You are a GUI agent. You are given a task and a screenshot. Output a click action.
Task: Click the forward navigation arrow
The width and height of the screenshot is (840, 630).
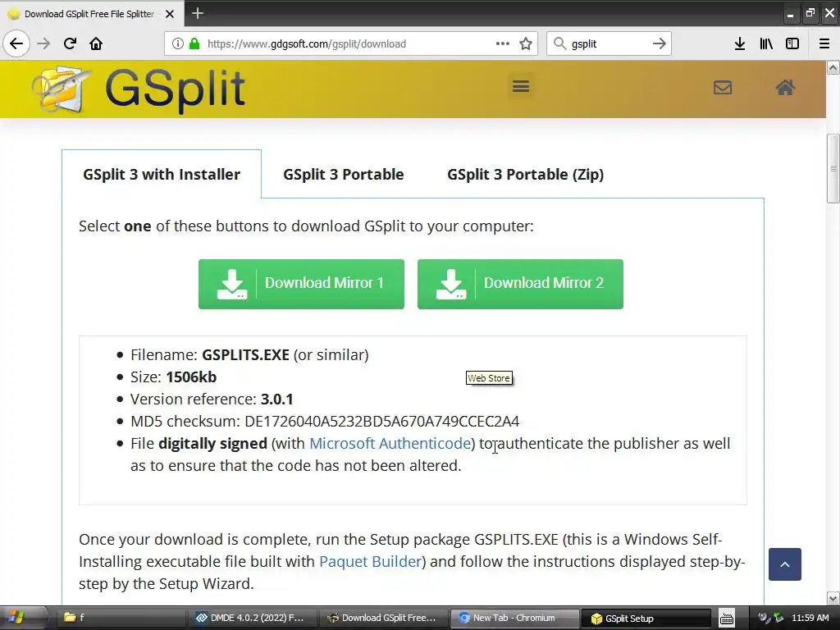coord(43,43)
